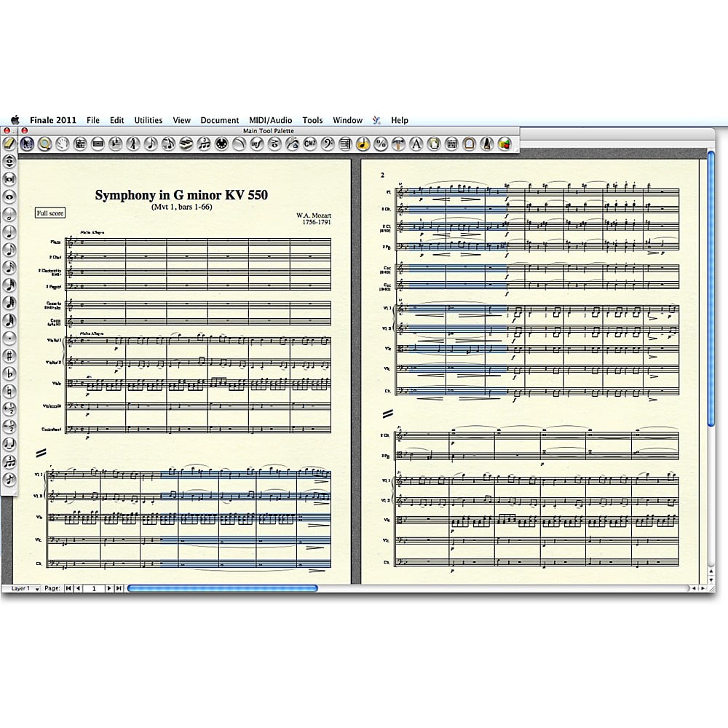728x728 pixels.
Task: Toggle the augmentation dot tool
Action: coord(9,338)
